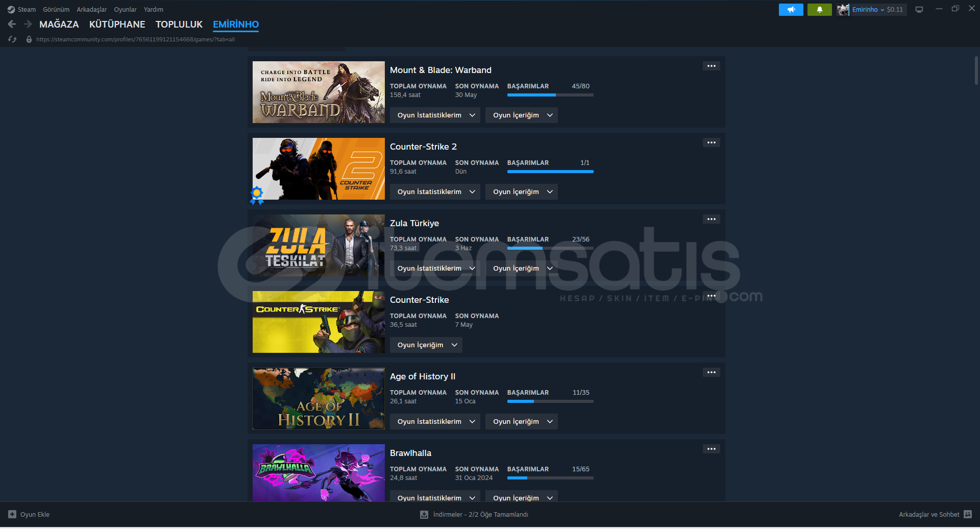Click the Oyun Ekle plus icon
The height and width of the screenshot is (529, 980).
pos(12,514)
